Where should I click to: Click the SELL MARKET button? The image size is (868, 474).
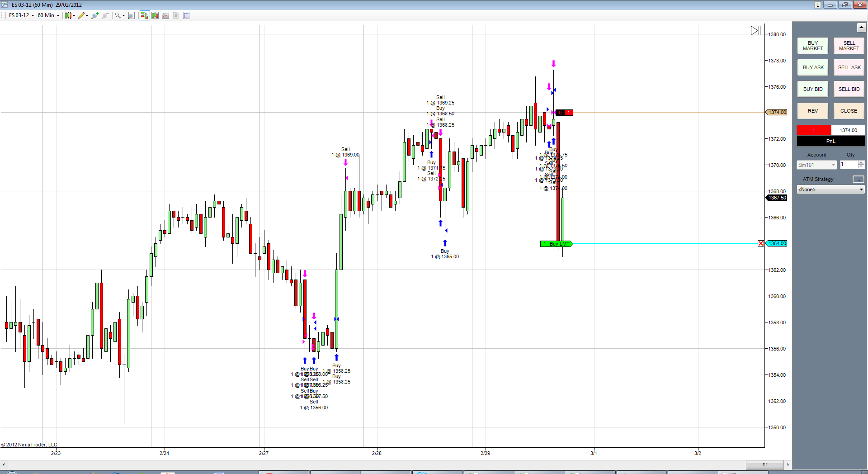click(x=849, y=46)
